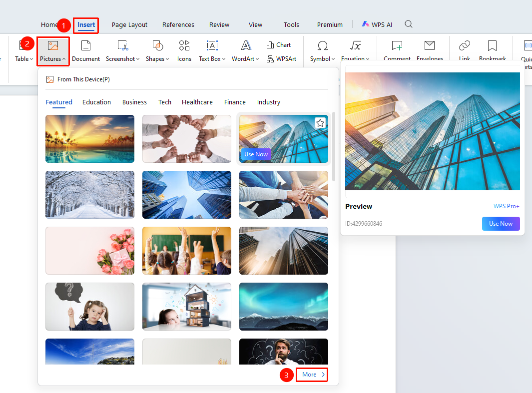Screen dimensions: 532x393
Task: Click the Symbol icon
Action: click(x=322, y=45)
